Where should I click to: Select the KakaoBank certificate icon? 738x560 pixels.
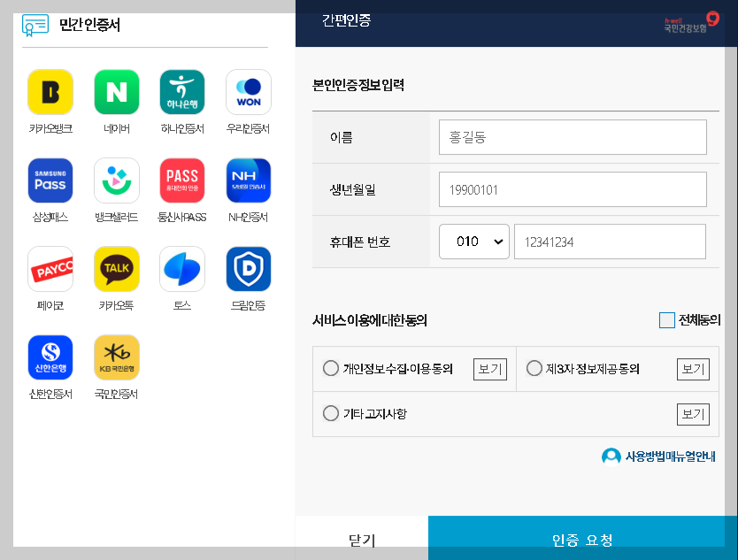tap(50, 92)
